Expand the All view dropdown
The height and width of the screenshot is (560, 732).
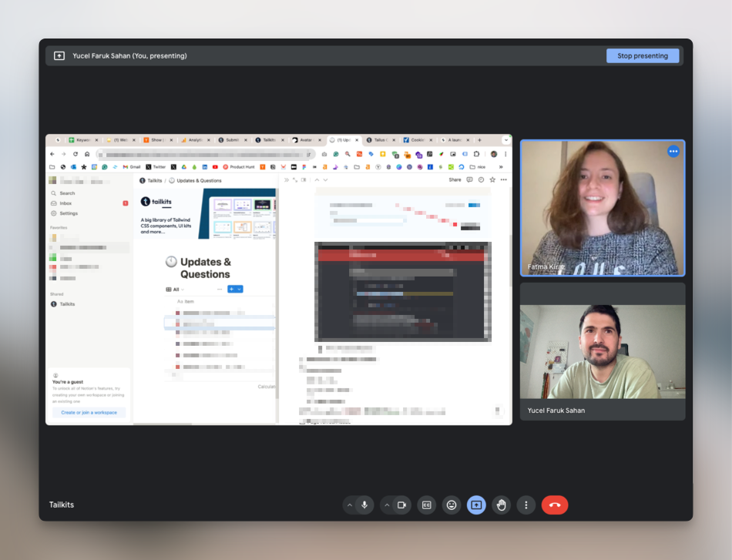[176, 290]
